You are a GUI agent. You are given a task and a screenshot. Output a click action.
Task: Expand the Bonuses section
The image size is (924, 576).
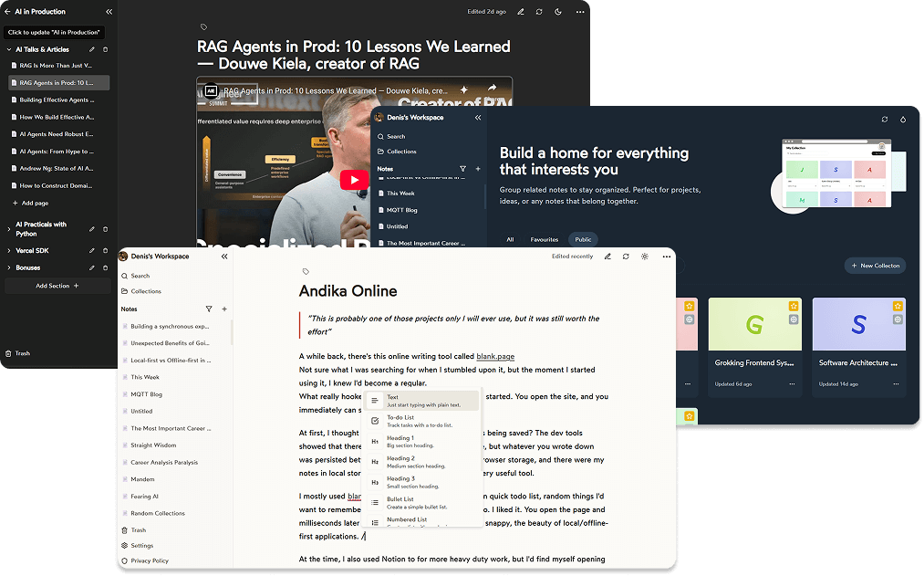pyautogui.click(x=9, y=267)
